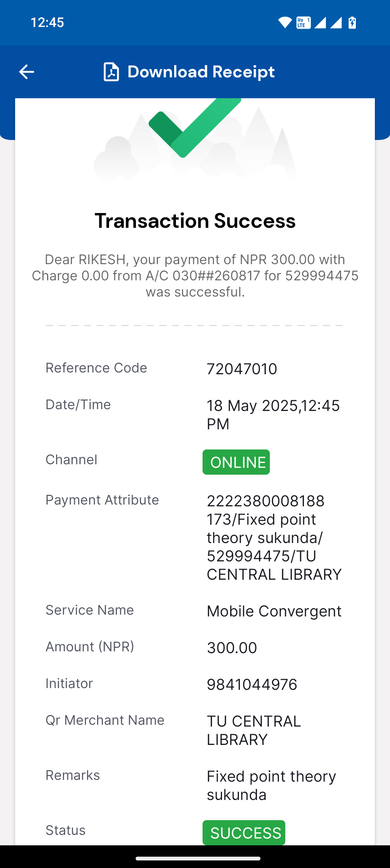Tap the status bar clock showing 12:45

(47, 22)
